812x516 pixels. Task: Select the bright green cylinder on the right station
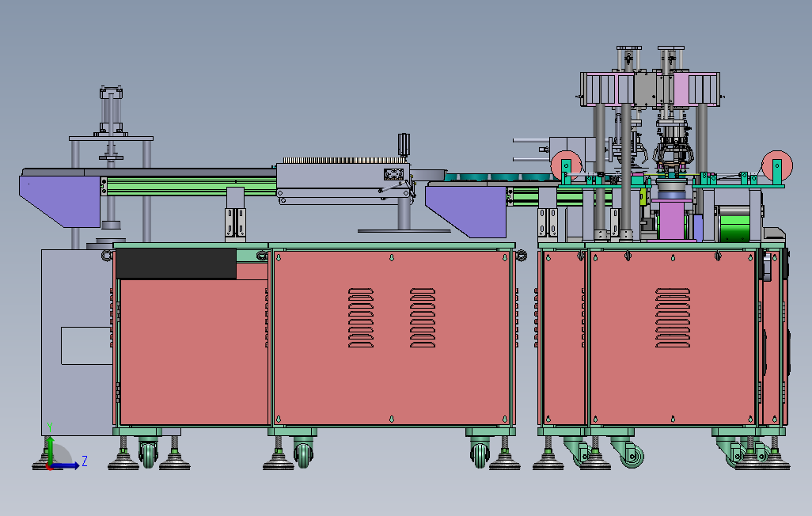[x=735, y=224]
